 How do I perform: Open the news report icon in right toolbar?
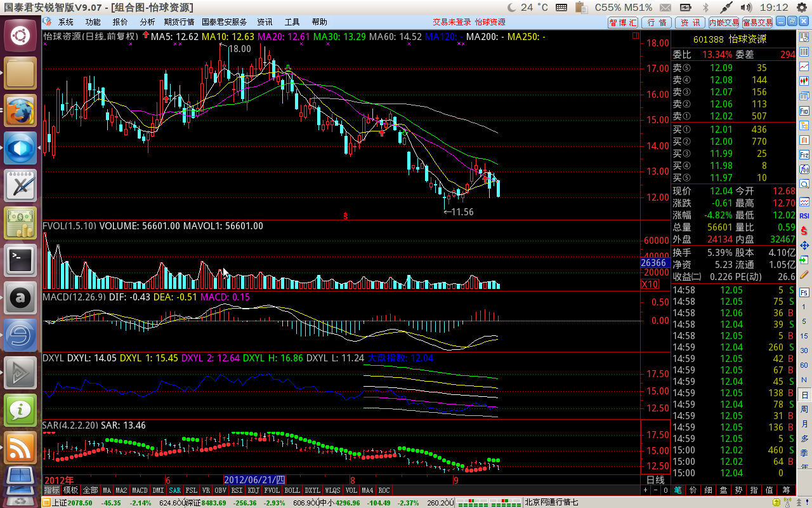pyautogui.click(x=804, y=37)
